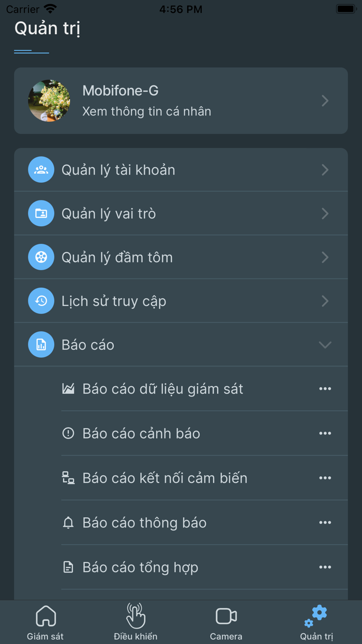
Task: Switch to the Camera tab
Action: point(226,621)
